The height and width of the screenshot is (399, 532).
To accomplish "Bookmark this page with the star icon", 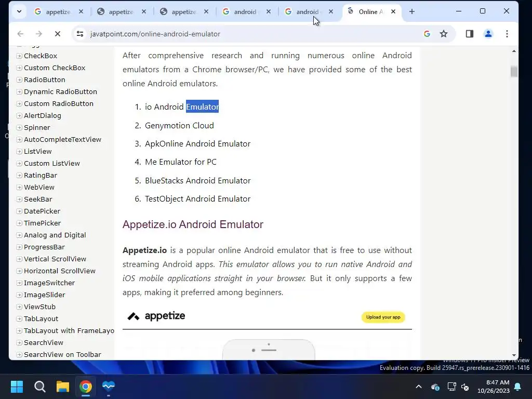I will pos(444,34).
